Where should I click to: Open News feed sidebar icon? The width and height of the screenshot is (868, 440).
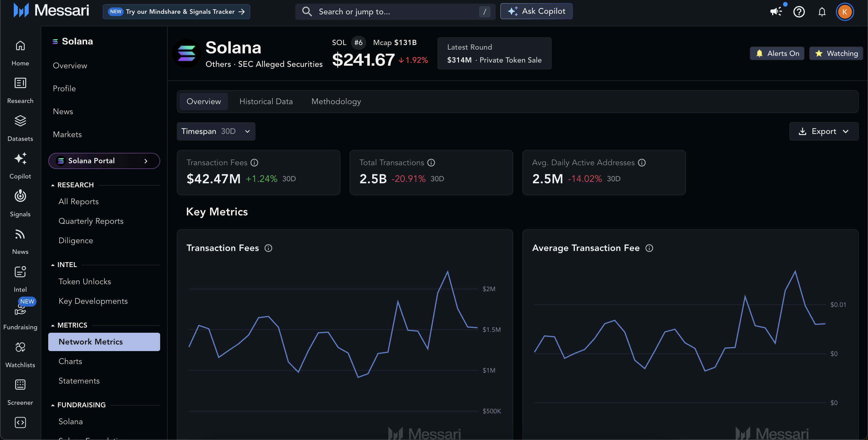click(x=20, y=242)
